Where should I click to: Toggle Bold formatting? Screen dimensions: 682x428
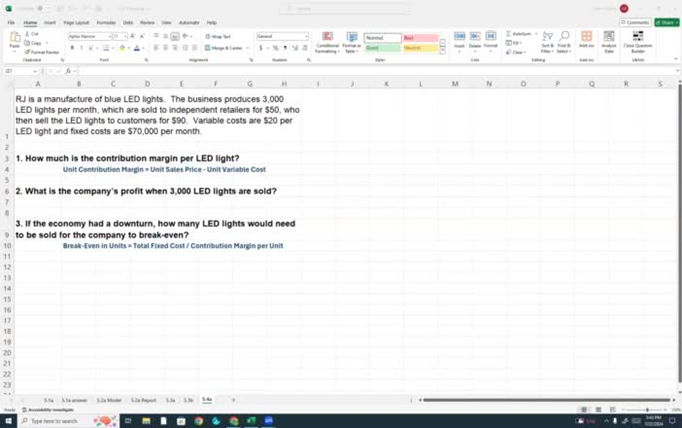pos(72,47)
